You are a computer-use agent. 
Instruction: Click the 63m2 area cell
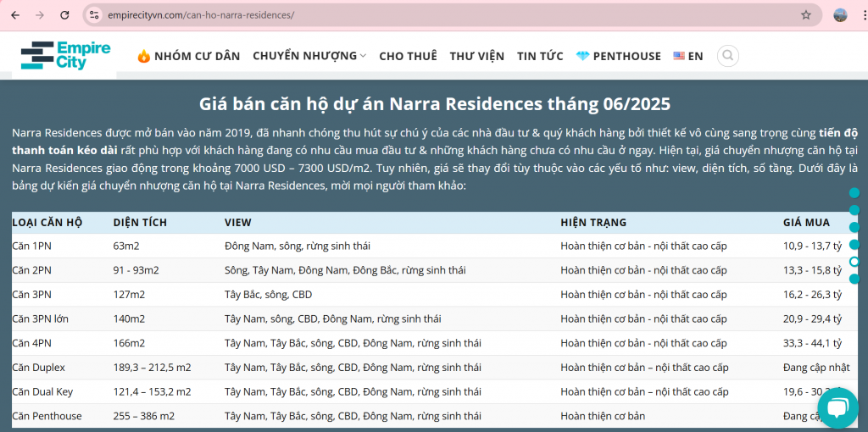pos(126,246)
